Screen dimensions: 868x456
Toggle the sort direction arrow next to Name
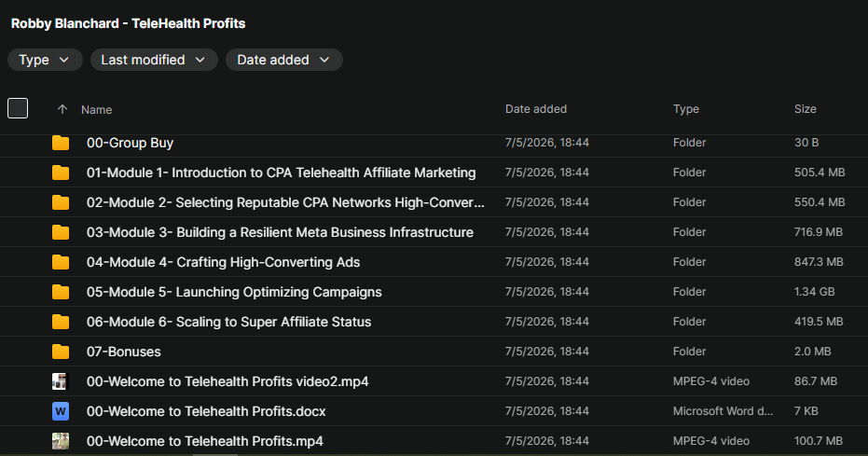click(62, 110)
